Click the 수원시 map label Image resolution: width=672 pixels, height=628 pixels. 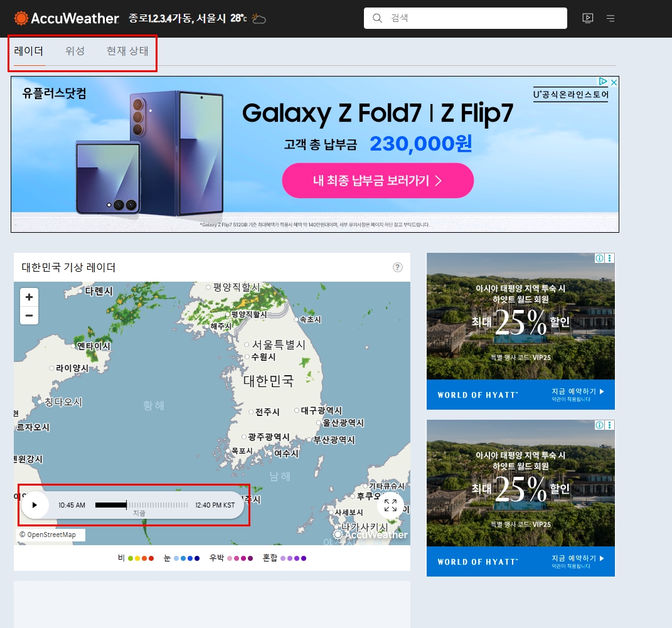263,357
